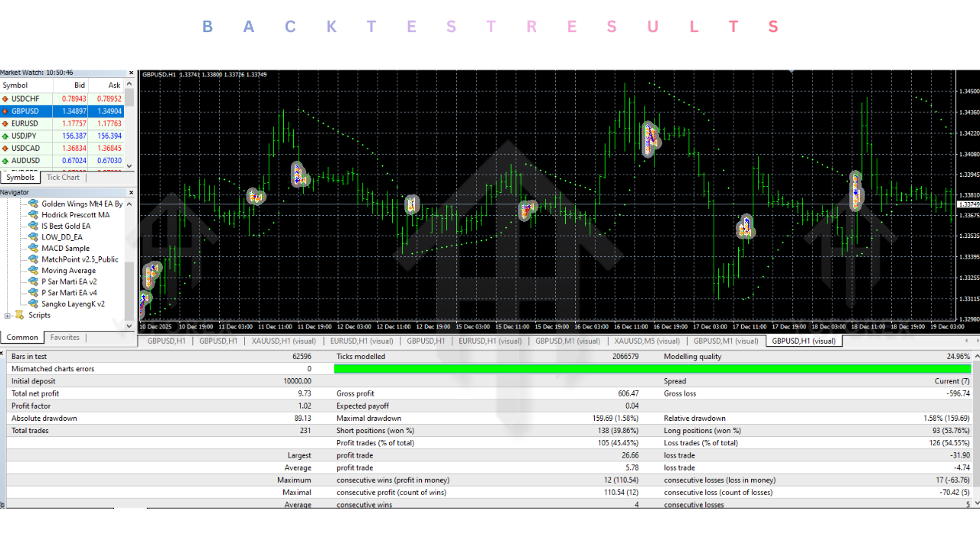This screenshot has height=551, width=980.
Task: Click the USDJPY up-arrow symbol icon
Action: click(5, 136)
